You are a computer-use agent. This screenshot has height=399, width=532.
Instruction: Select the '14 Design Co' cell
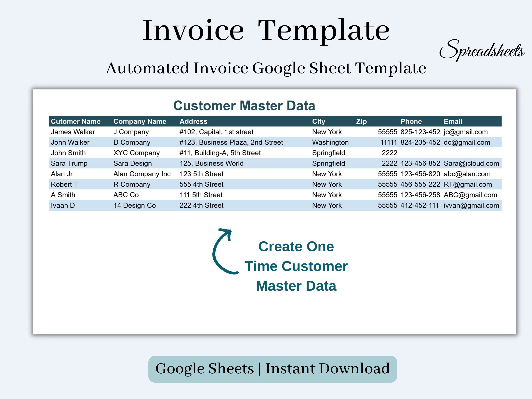tap(135, 205)
